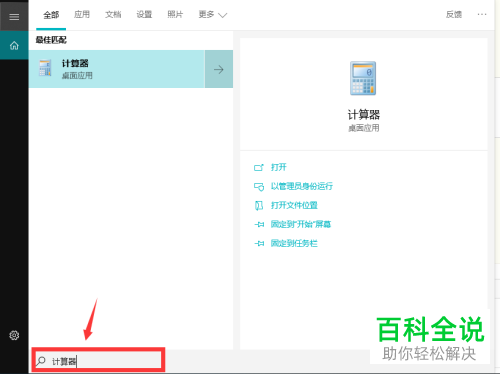Click the calculator icon in the best match result

pyautogui.click(x=45, y=68)
